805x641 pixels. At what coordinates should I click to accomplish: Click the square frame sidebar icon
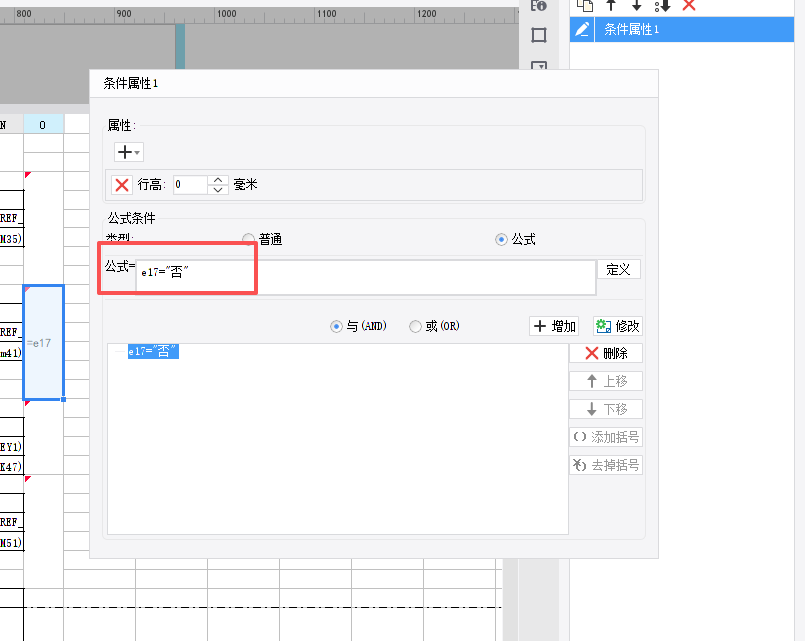[539, 35]
